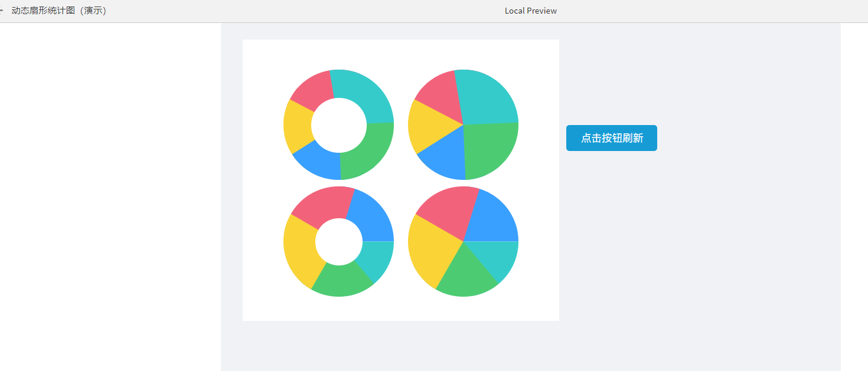Pick teal slice of the upper solid pie
Screen dimensions: 868x371
[488, 97]
